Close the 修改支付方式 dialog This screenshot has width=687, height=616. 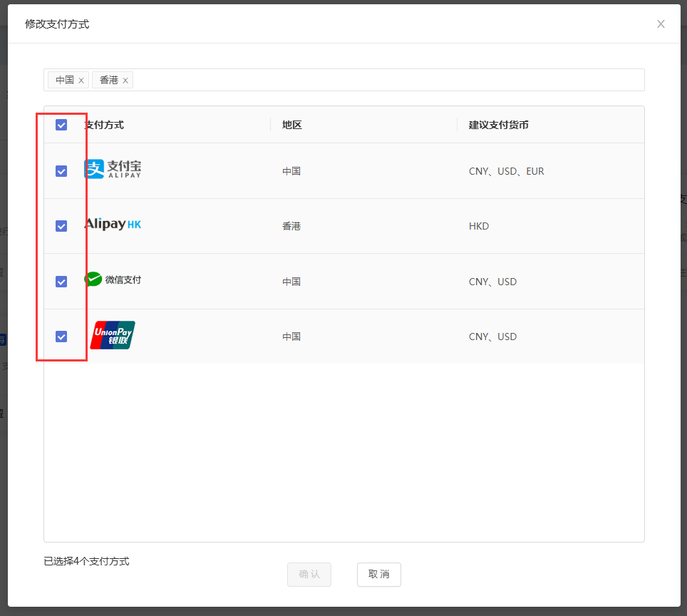(x=661, y=24)
